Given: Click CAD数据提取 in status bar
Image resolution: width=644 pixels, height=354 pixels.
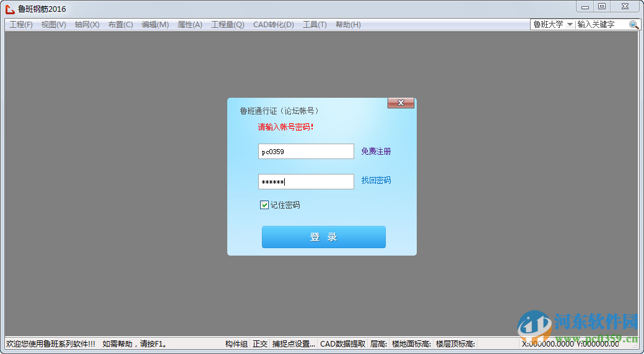Looking at the screenshot, I should tap(342, 344).
